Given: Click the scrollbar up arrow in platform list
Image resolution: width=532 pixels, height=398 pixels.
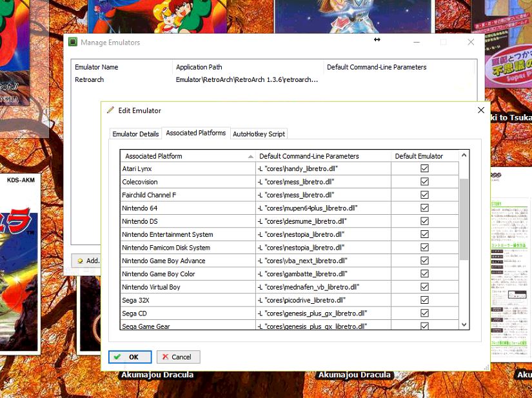Looking at the screenshot, I should tap(464, 155).
